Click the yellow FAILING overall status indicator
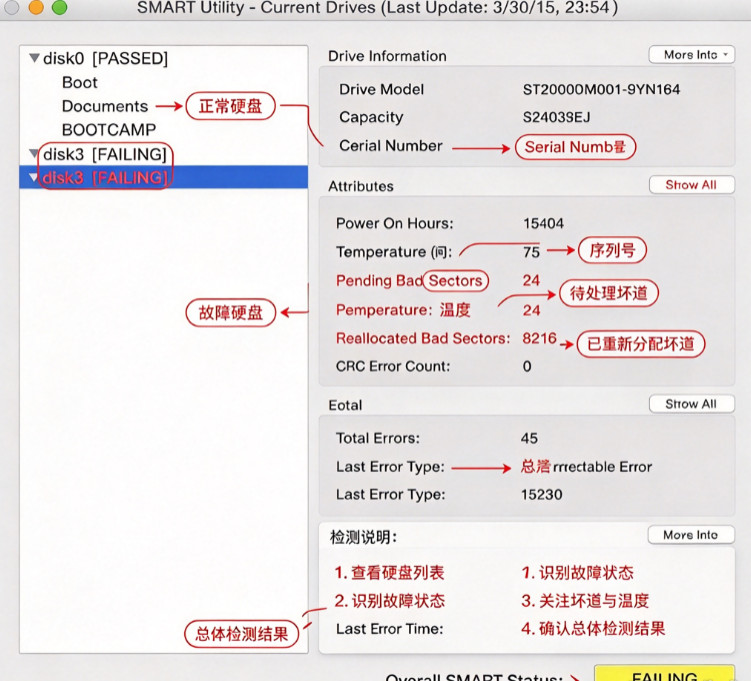This screenshot has height=681, width=751. tap(664, 673)
